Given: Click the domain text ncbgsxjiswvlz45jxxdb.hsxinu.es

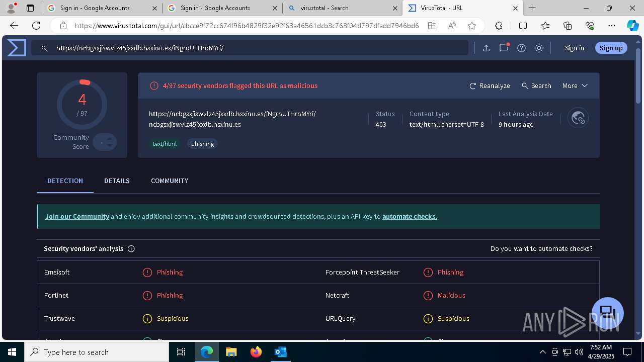Looking at the screenshot, I should point(195,125).
